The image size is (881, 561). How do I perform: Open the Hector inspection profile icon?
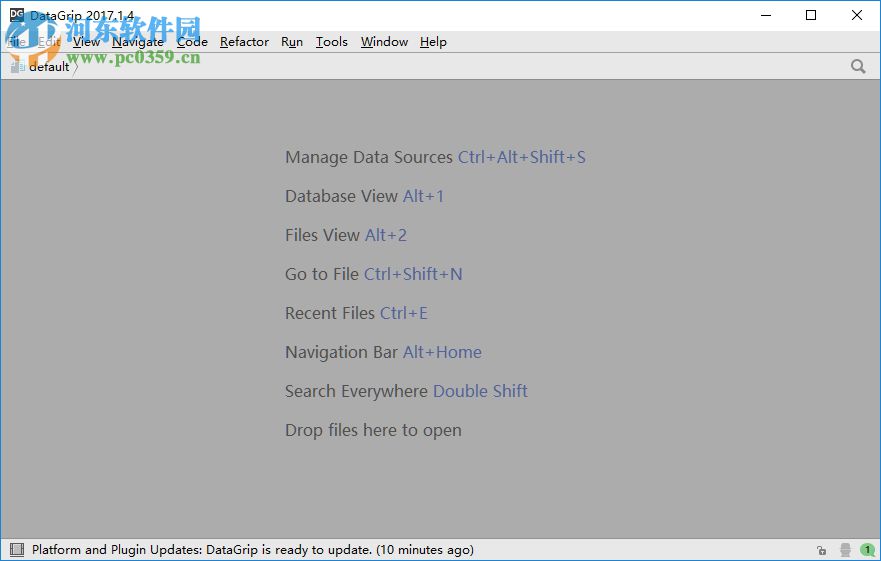[845, 550]
